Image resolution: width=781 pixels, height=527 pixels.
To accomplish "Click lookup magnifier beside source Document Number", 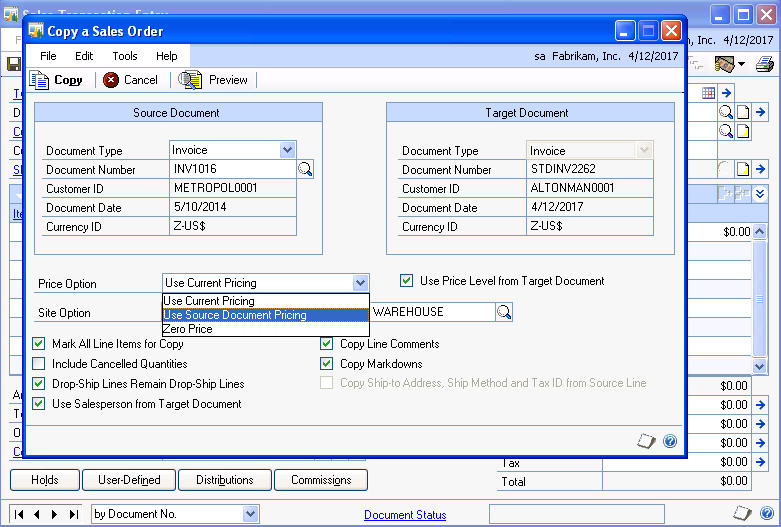I will point(306,170).
